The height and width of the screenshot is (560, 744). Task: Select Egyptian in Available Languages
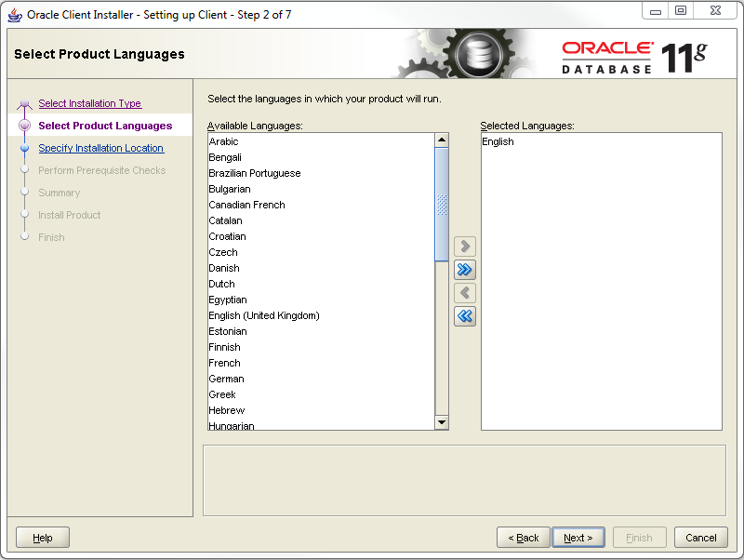point(321,300)
